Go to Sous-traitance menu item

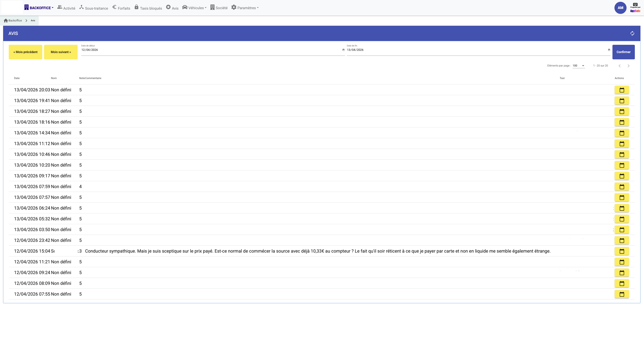pyautogui.click(x=94, y=8)
